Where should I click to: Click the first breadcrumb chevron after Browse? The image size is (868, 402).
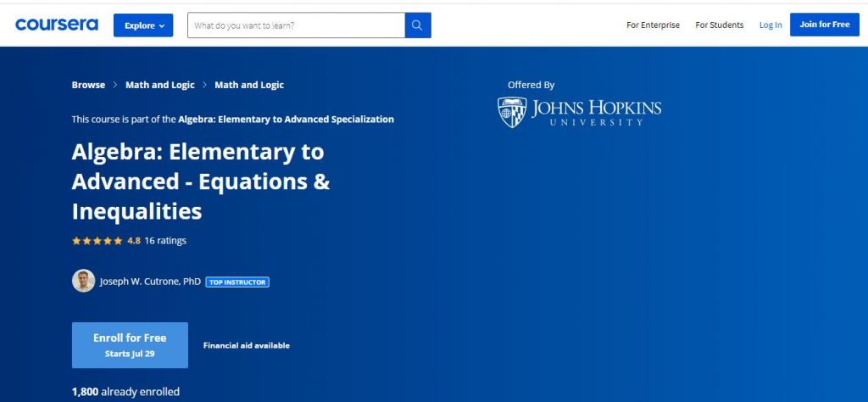[x=115, y=86]
